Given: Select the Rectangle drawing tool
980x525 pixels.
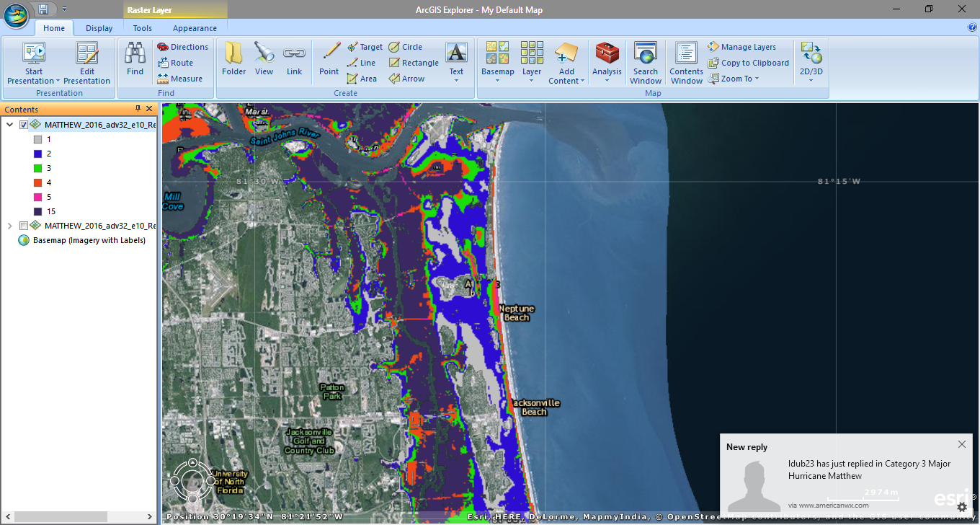Looking at the screenshot, I should (x=414, y=63).
